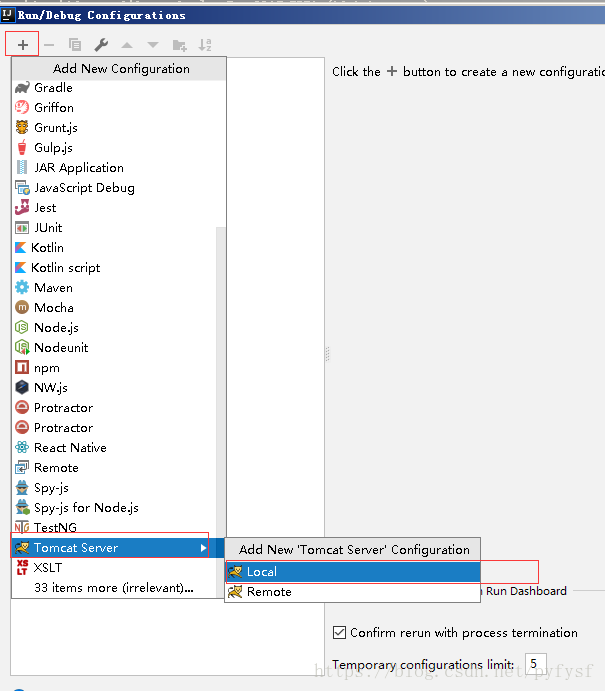Click the Move Down arrow icon

pos(153,45)
